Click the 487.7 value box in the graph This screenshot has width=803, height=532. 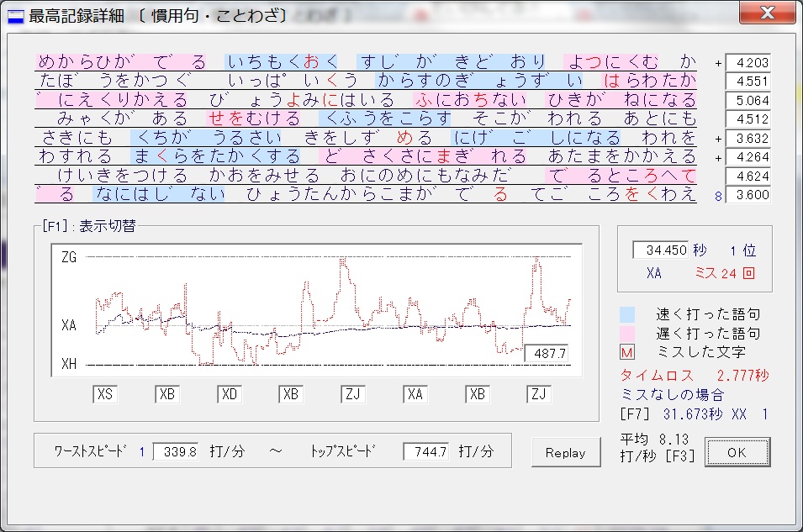click(x=545, y=354)
